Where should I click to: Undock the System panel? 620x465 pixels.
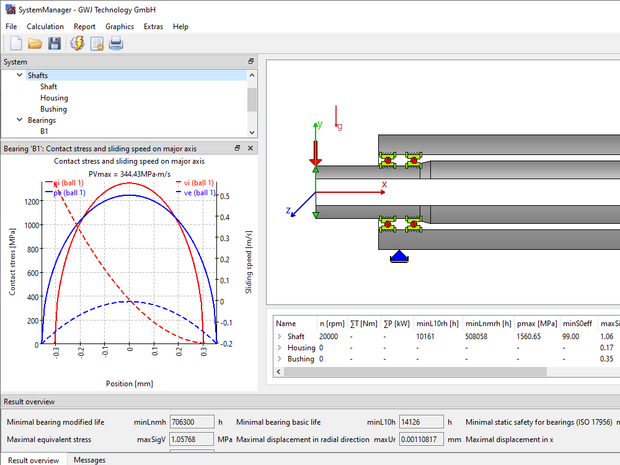[252, 62]
